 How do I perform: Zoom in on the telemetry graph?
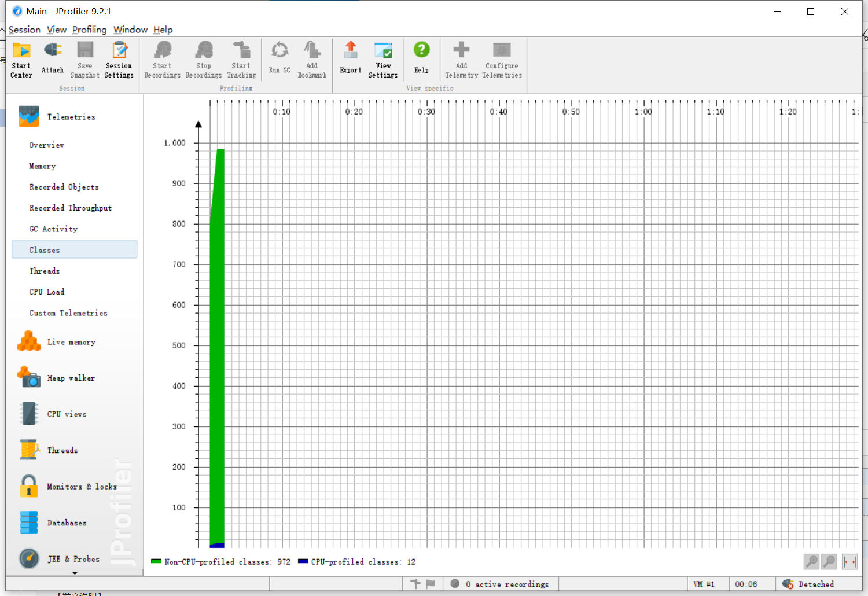point(812,561)
